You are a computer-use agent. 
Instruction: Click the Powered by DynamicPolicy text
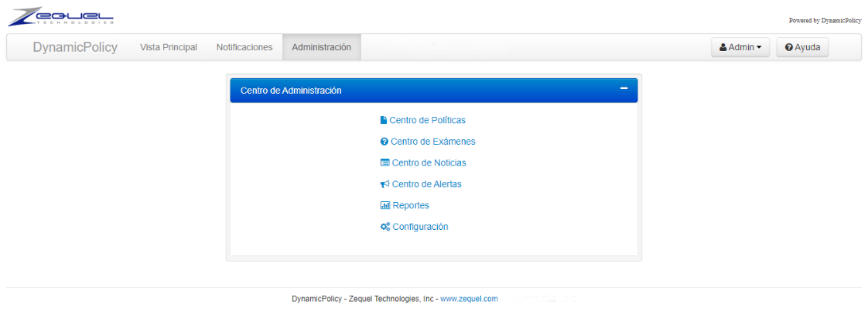click(825, 20)
